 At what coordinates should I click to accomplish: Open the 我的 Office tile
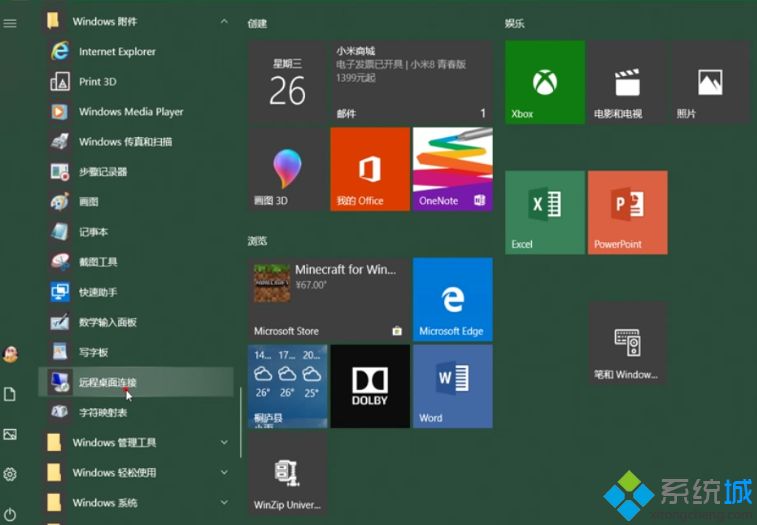[370, 169]
